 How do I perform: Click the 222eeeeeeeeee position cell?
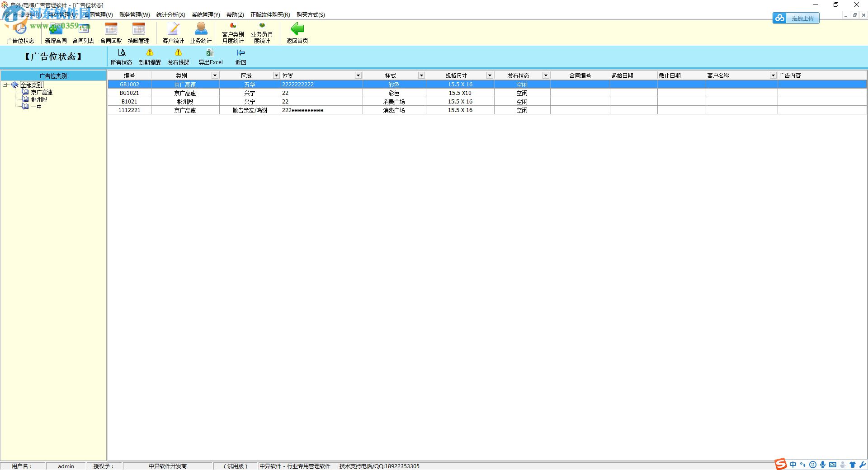pos(321,110)
